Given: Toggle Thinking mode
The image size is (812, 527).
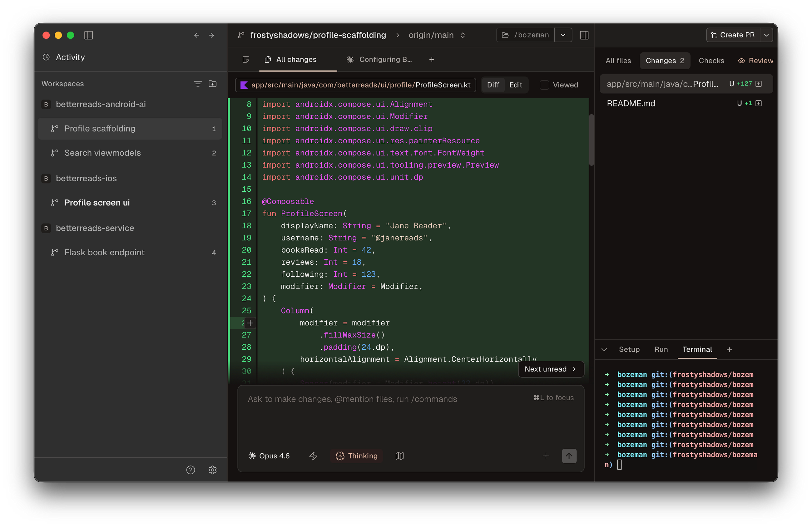Looking at the screenshot, I should pos(357,456).
